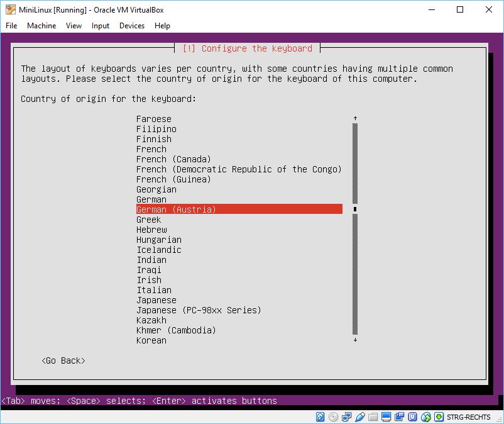Click the optical disc status icon
Screen dimensions: 504x424
[333, 416]
